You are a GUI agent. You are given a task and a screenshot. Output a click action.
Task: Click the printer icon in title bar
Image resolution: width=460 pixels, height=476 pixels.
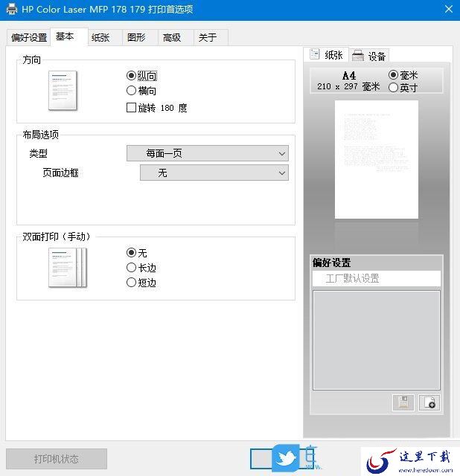12,9
